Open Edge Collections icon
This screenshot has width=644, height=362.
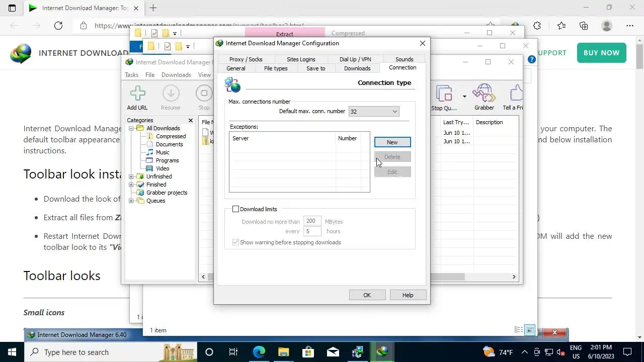coord(584,26)
